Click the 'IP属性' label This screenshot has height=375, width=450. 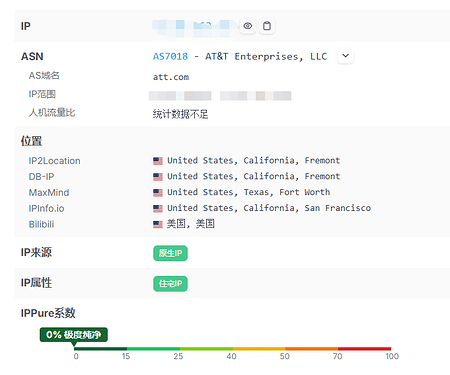[x=36, y=283]
